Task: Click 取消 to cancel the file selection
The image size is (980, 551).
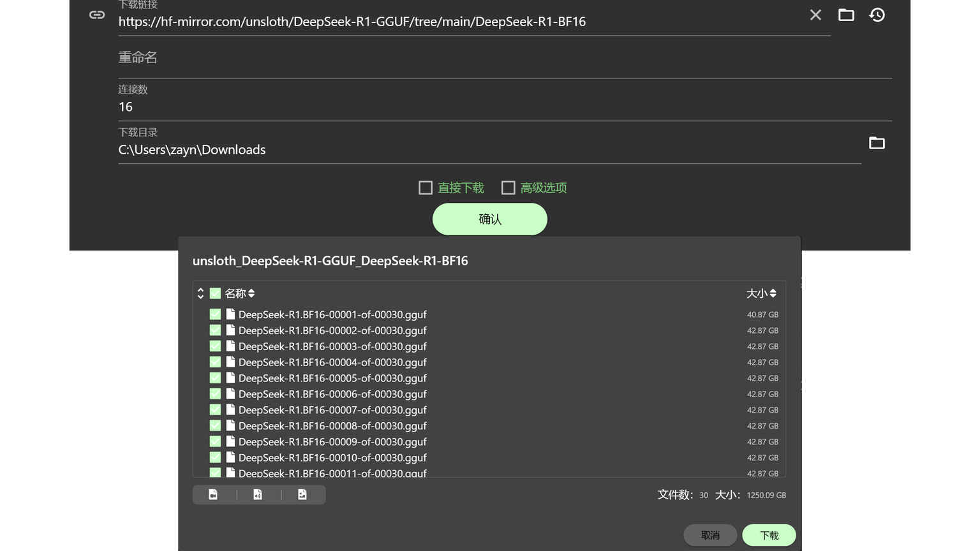Action: (x=710, y=535)
